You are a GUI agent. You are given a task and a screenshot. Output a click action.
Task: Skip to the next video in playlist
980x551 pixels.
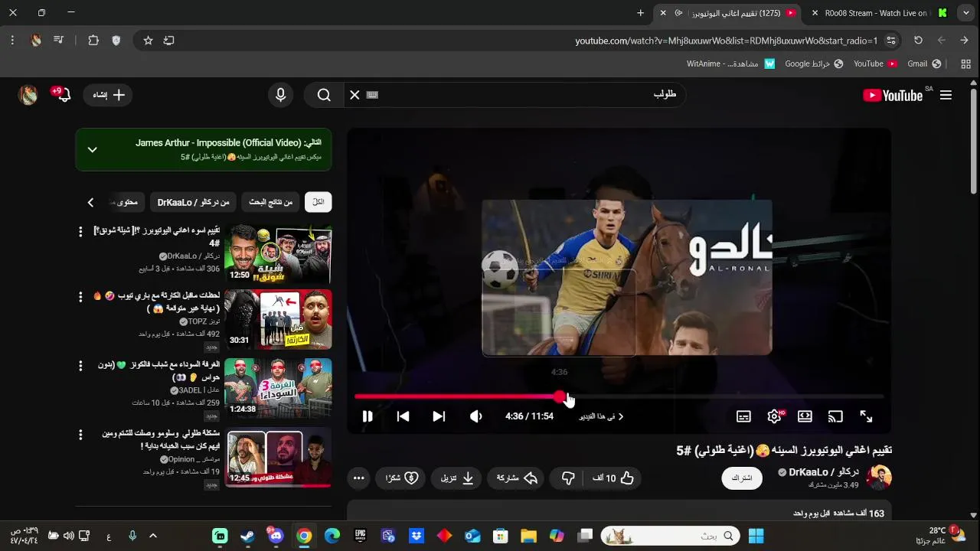click(439, 416)
